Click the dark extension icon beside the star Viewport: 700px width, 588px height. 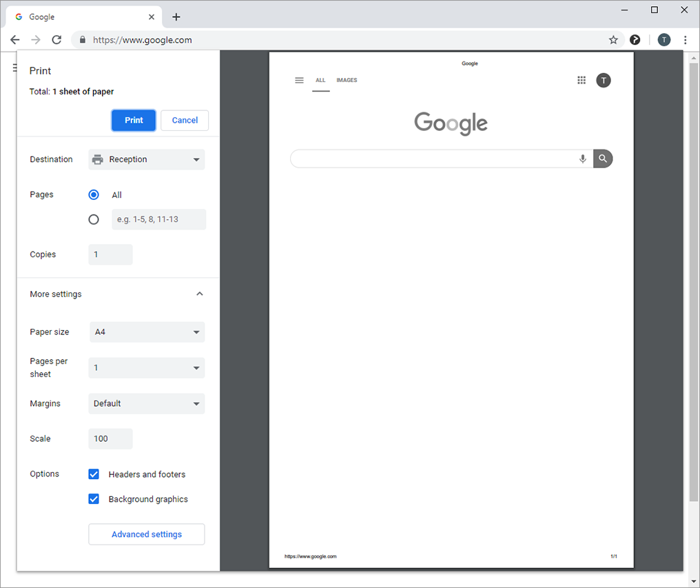pos(635,40)
